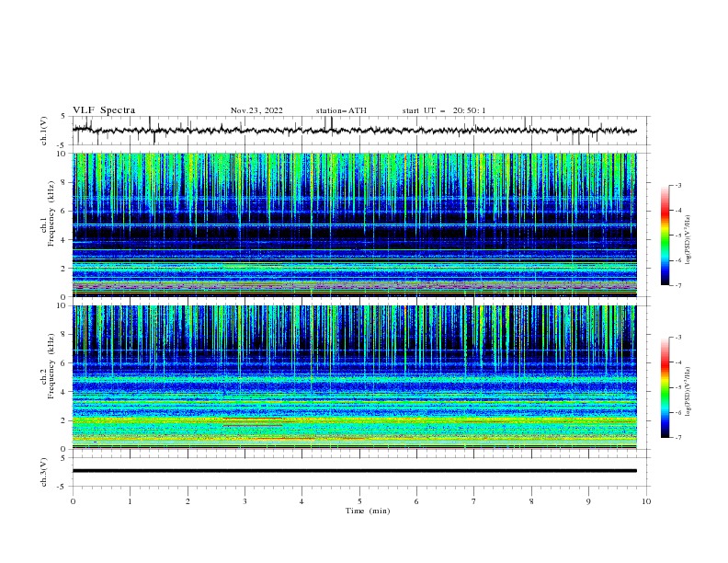The width and height of the screenshot is (728, 563).
Task: Click the "0" tick on the time axis
Action: click(73, 501)
